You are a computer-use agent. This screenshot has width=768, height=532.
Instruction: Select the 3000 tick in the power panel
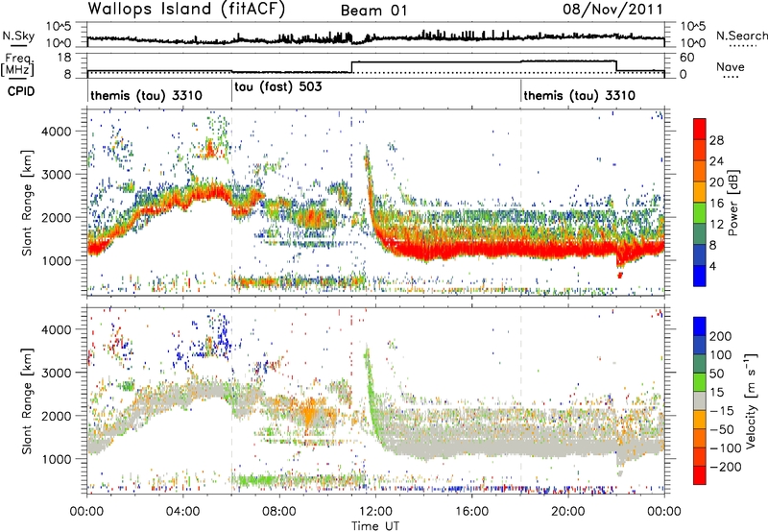pyautogui.click(x=56, y=175)
